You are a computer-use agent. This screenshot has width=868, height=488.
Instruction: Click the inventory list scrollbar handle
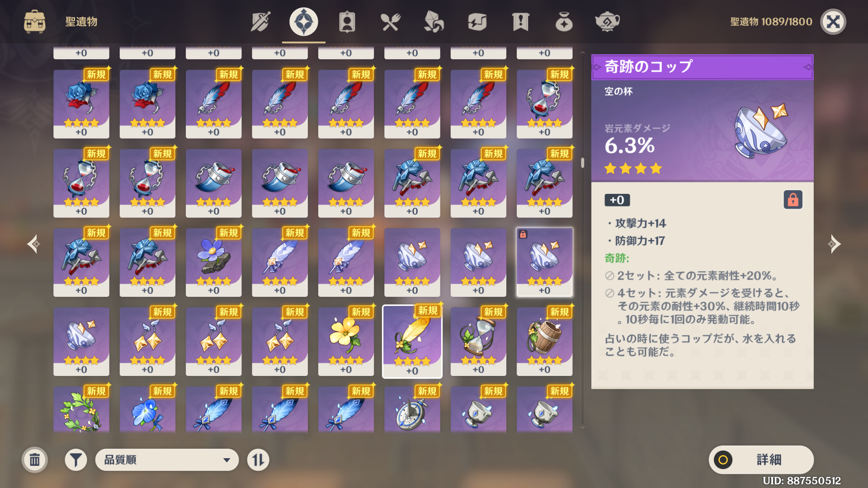pyautogui.click(x=582, y=163)
